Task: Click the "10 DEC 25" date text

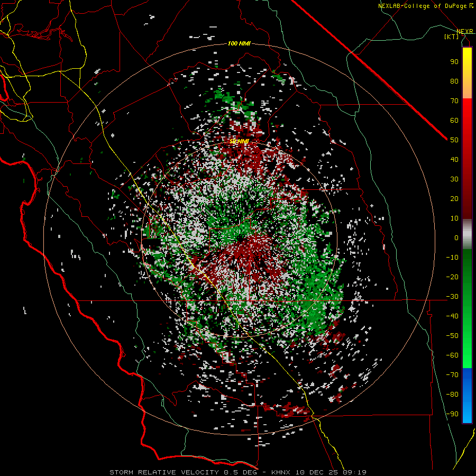Action: point(317,472)
